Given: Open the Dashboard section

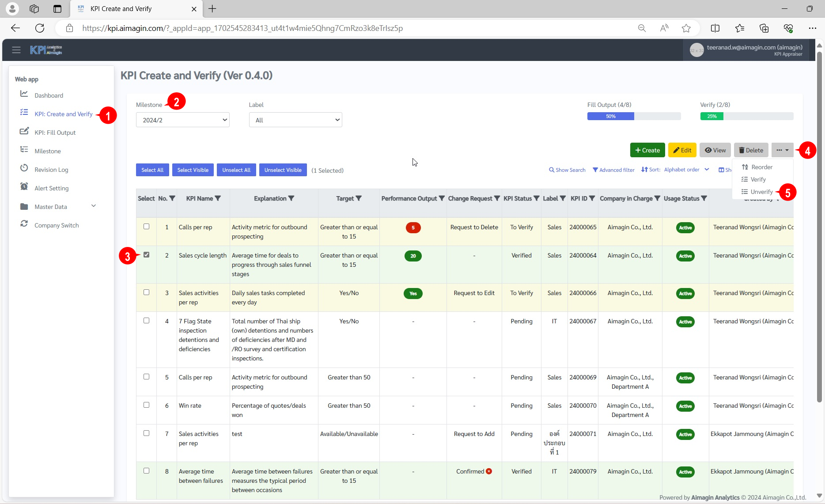Looking at the screenshot, I should tap(49, 95).
